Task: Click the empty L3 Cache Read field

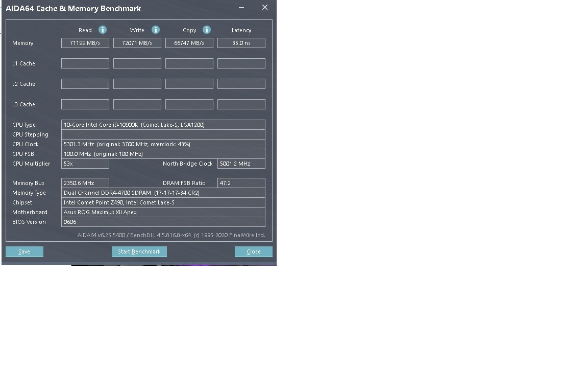Action: [85, 104]
